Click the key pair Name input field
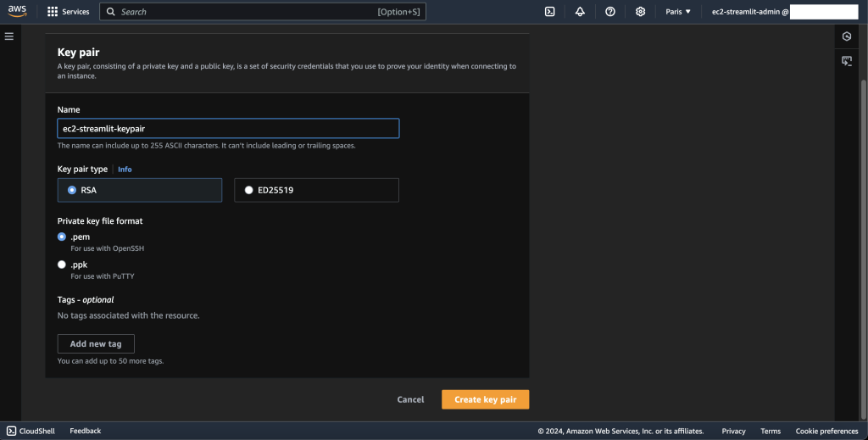The height and width of the screenshot is (440, 868). tap(228, 128)
